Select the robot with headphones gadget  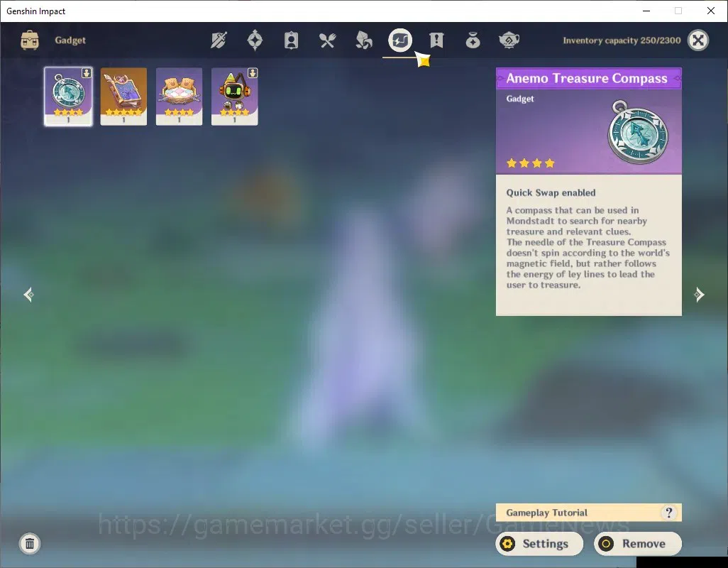234,96
